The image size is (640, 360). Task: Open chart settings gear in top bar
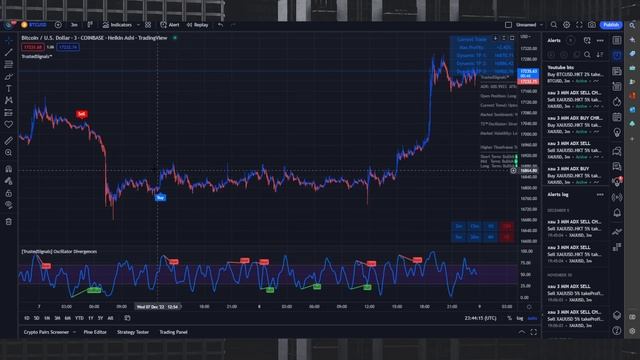tap(567, 25)
